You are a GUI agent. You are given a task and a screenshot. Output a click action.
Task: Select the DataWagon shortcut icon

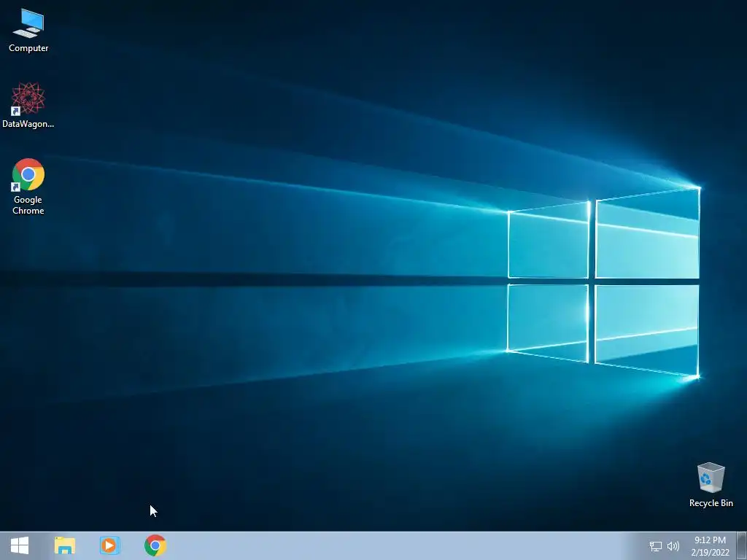pyautogui.click(x=28, y=105)
